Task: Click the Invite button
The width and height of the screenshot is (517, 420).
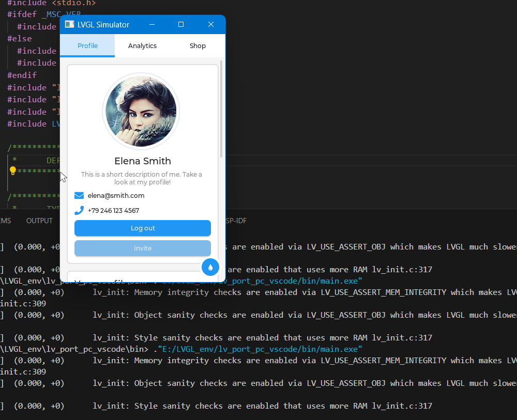Action: (143, 248)
